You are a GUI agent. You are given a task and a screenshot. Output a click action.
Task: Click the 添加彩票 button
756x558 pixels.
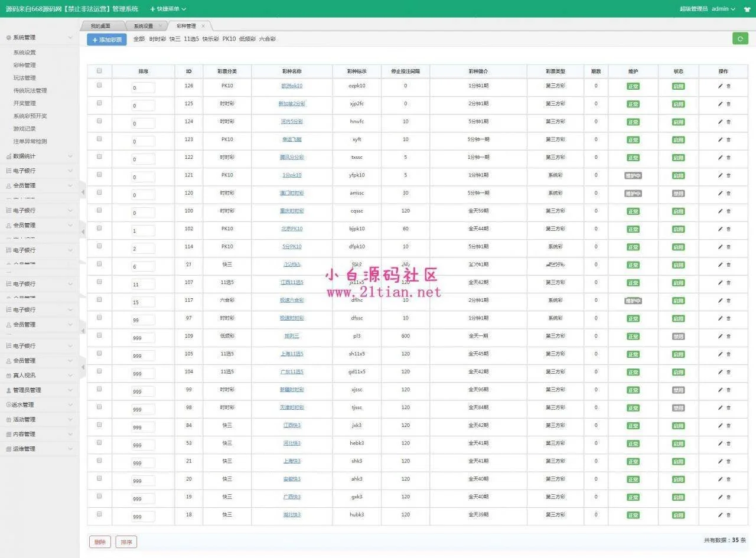107,40
